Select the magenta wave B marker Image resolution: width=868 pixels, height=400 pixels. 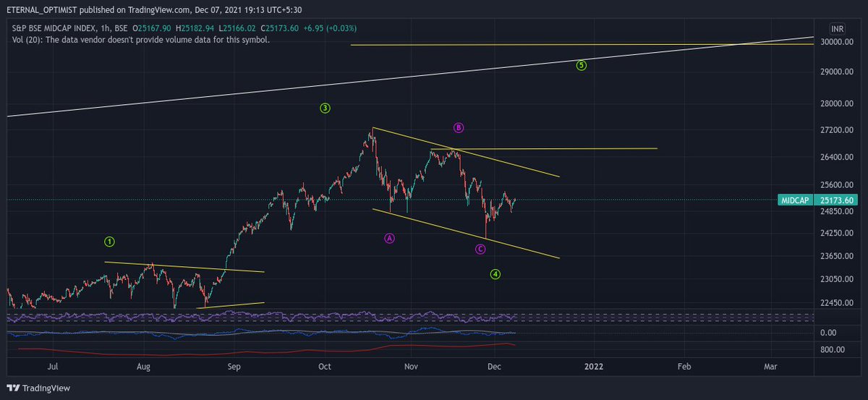(x=459, y=128)
